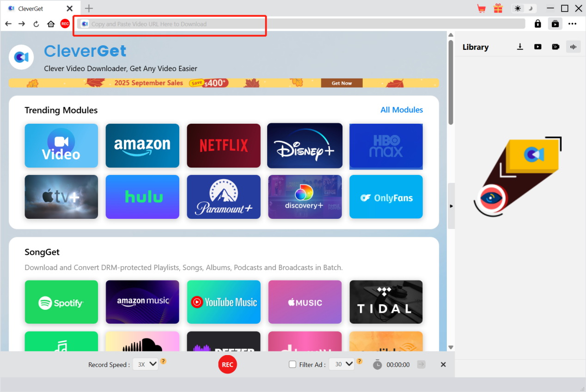This screenshot has height=392, width=586.
Task: Open the Apple Music tile
Action: (x=305, y=302)
